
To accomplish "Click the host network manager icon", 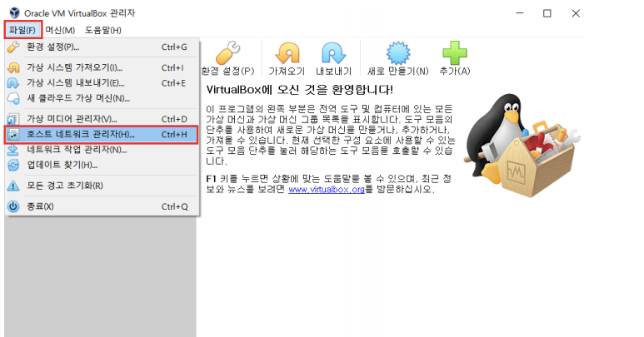I will click(13, 135).
